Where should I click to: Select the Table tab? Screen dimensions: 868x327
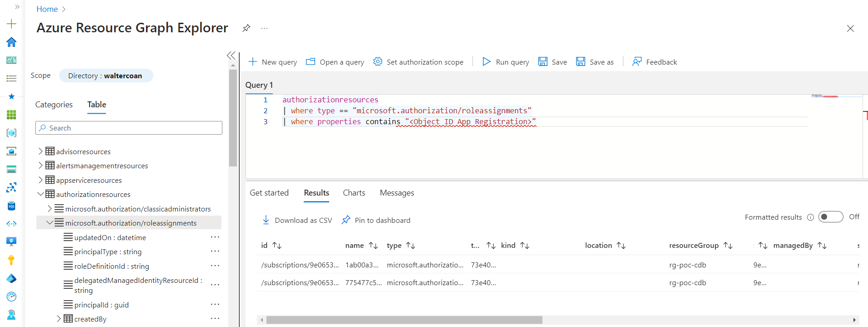(x=97, y=105)
